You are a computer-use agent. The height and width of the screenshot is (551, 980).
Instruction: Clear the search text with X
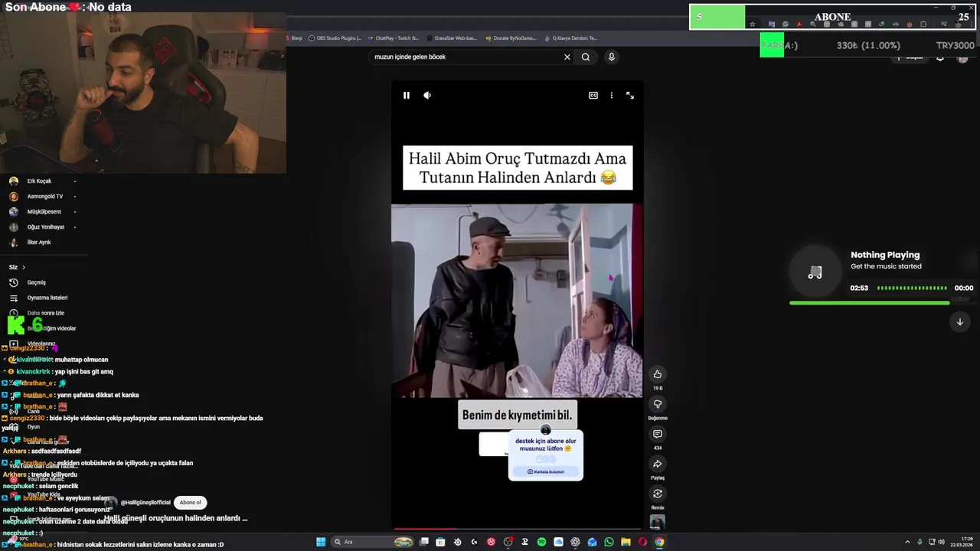click(567, 57)
